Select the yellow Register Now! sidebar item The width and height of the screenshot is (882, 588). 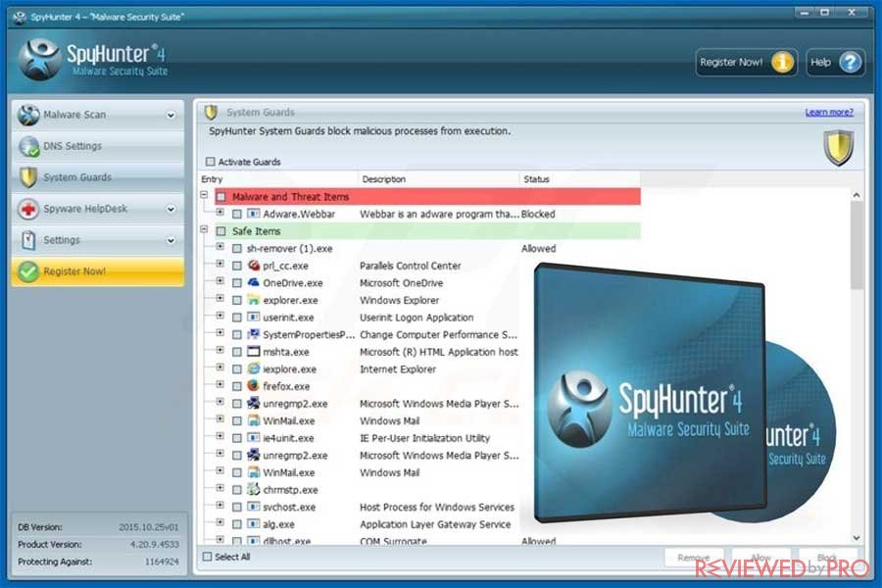[97, 271]
